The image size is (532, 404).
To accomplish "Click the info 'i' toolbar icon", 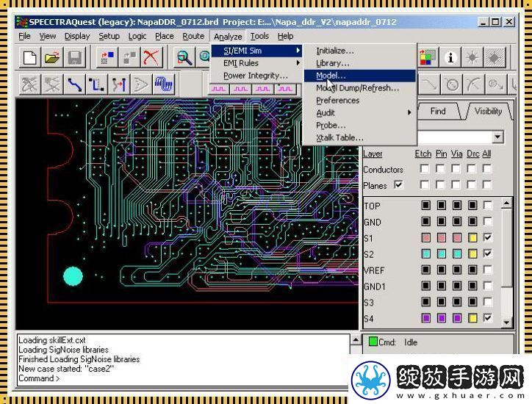I will (450, 58).
